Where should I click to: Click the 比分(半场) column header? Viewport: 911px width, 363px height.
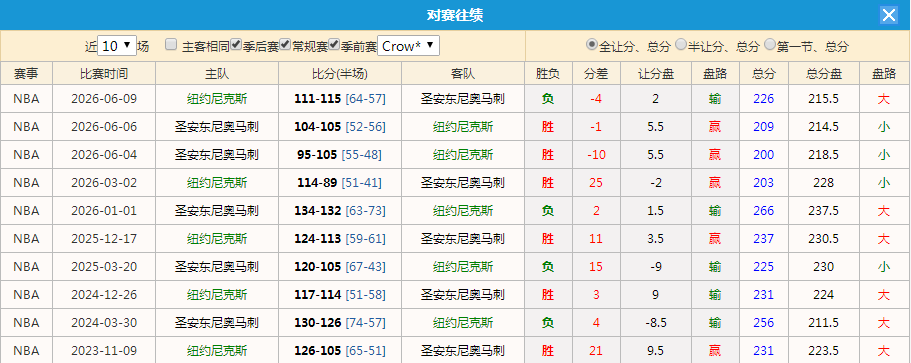pyautogui.click(x=340, y=74)
